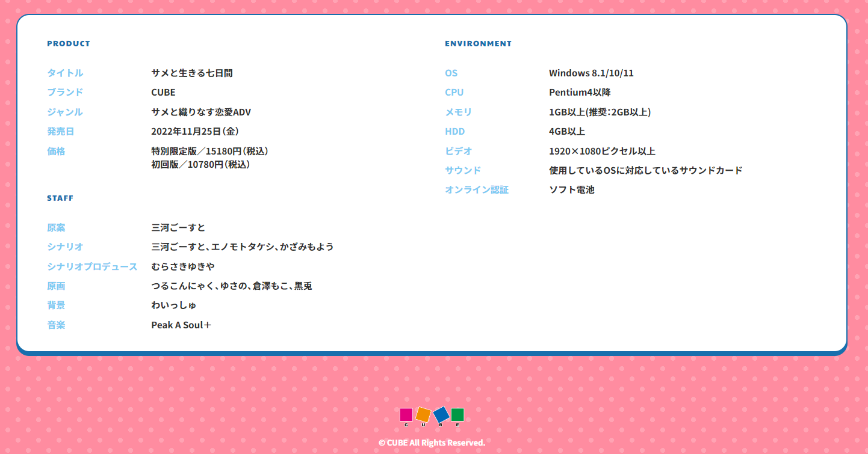Select the name むらさきゆきや
The width and height of the screenshot is (868, 454).
coord(183,266)
